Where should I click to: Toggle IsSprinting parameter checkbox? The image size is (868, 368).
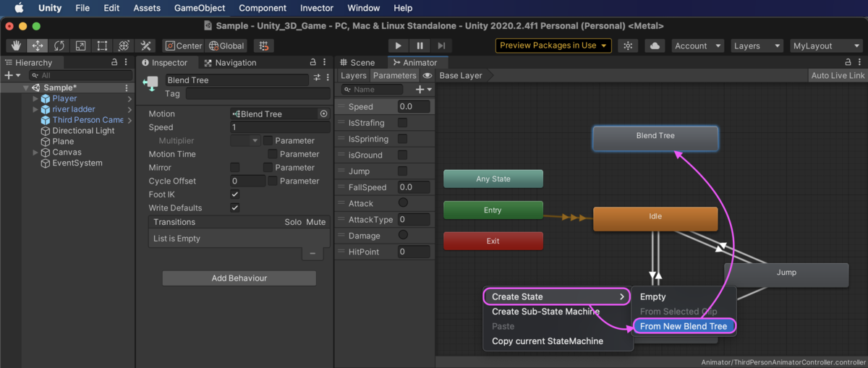(402, 139)
